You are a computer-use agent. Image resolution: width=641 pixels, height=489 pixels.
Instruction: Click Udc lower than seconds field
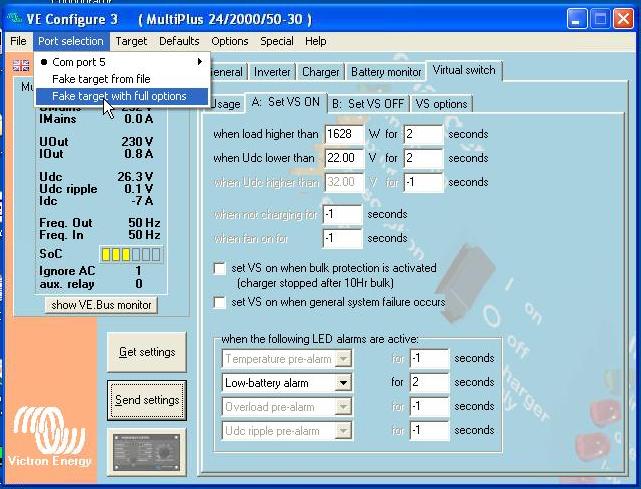pyautogui.click(x=423, y=158)
